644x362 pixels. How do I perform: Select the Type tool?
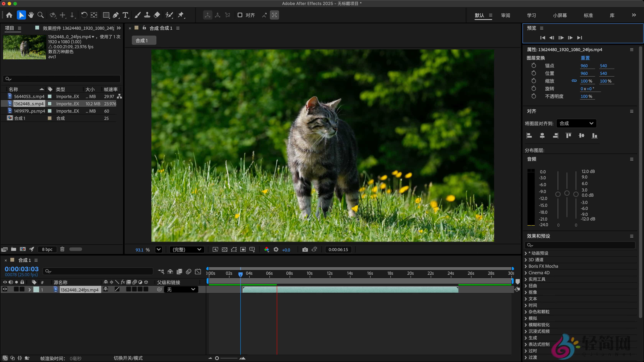(126, 15)
